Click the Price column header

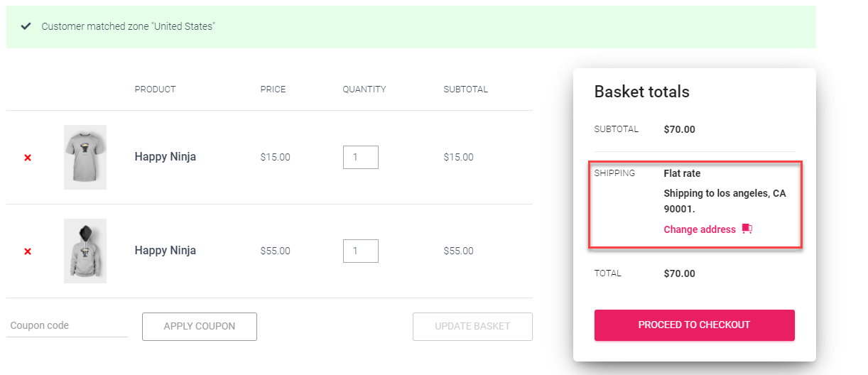[x=273, y=89]
